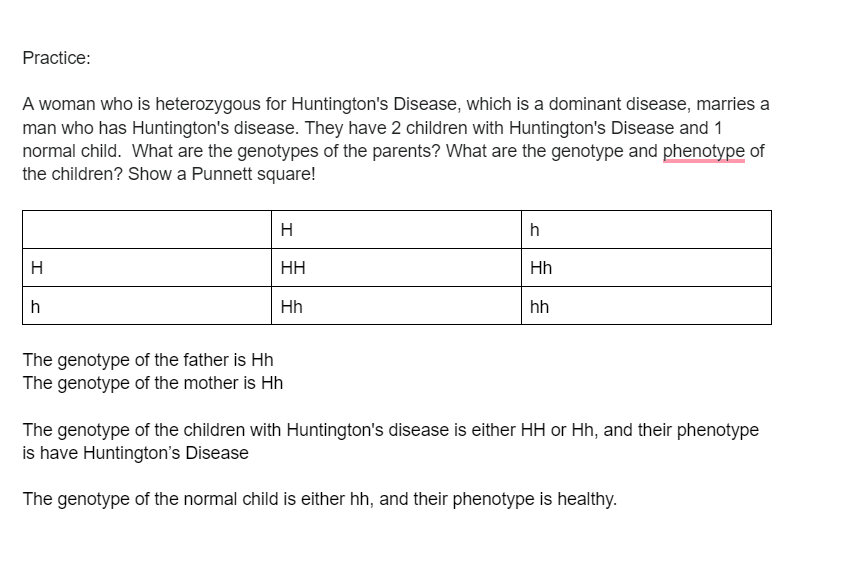Click the line "The genotype of the mother is Hh"
Image resolution: width=841 pixels, height=568 pixels.
[x=152, y=382]
